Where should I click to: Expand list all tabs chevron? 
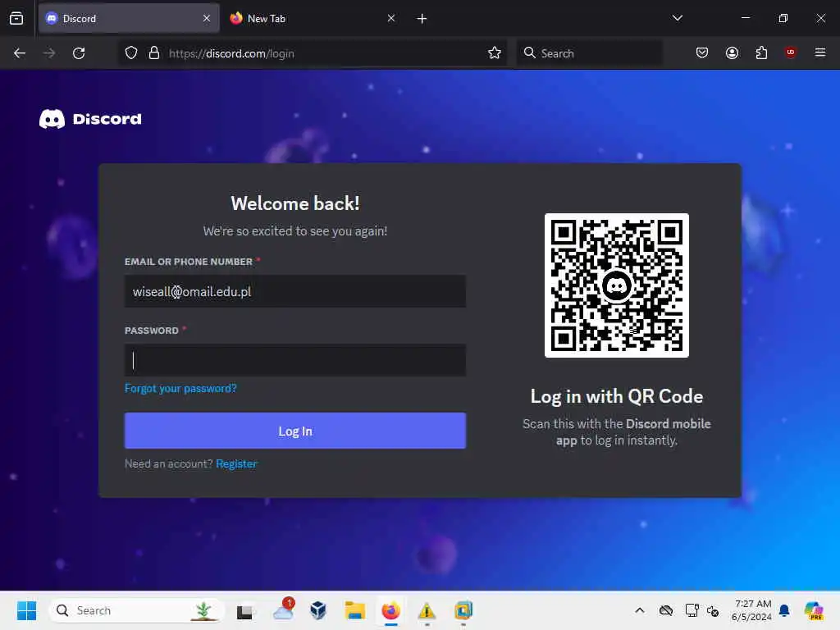(x=677, y=18)
